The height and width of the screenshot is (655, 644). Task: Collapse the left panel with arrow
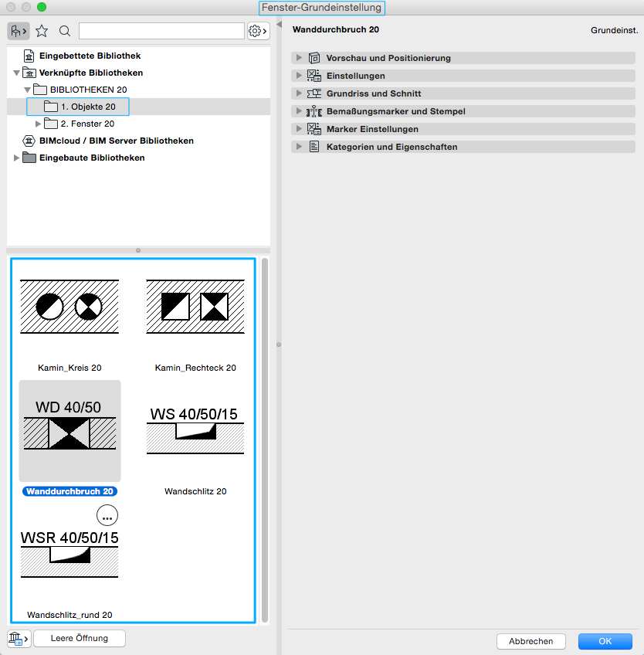[279, 25]
